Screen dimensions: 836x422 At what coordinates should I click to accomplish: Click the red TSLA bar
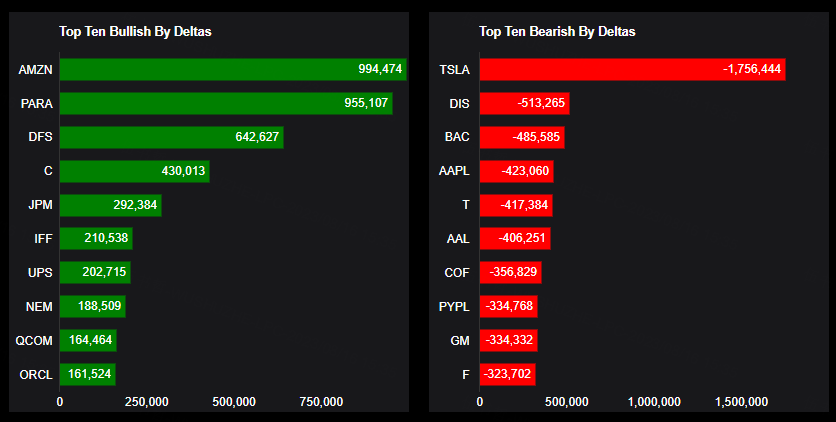632,69
